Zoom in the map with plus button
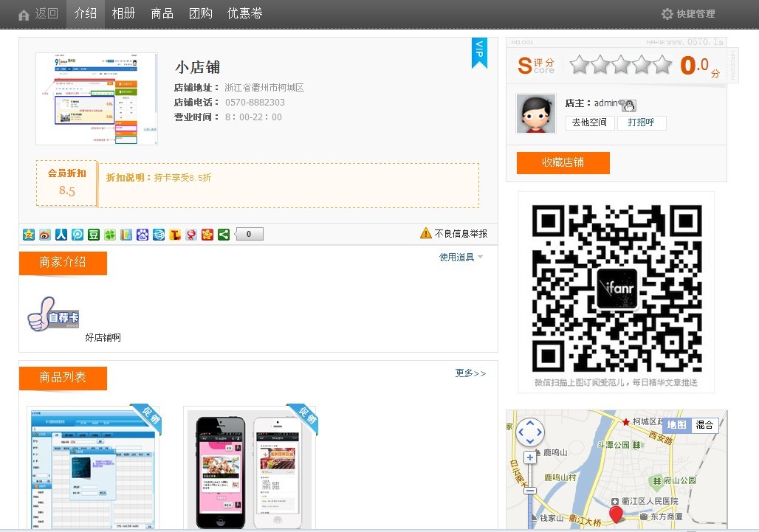 (x=530, y=457)
